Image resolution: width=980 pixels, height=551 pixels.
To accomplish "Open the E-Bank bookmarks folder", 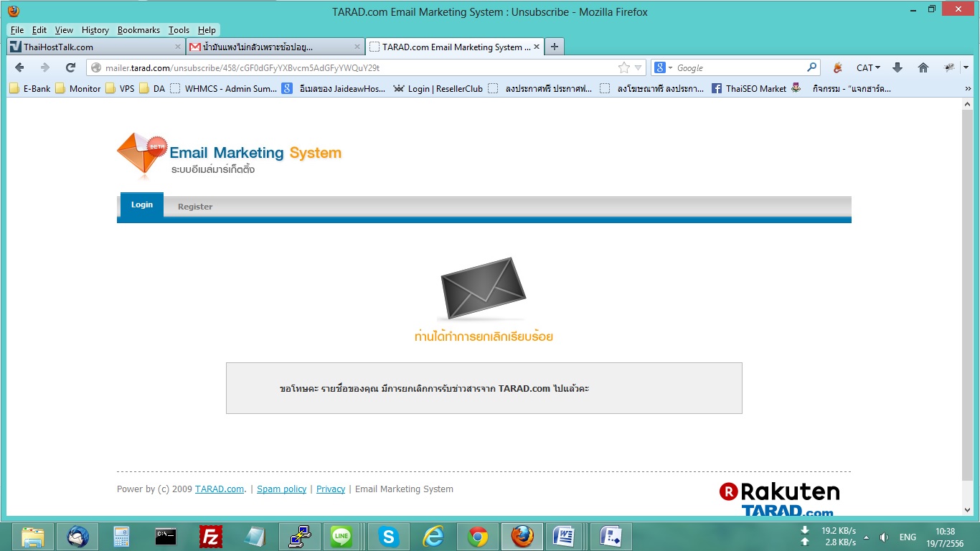I will click(30, 89).
